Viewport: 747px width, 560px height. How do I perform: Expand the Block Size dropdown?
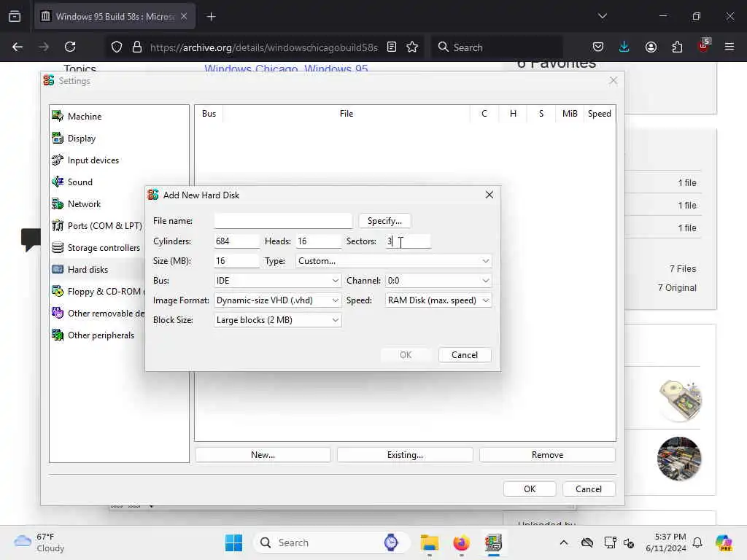(x=277, y=320)
